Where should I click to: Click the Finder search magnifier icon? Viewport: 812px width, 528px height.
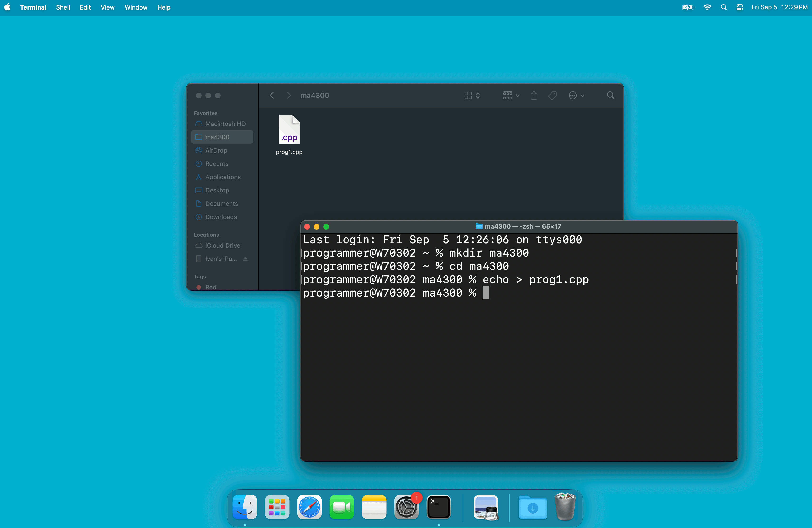point(610,96)
